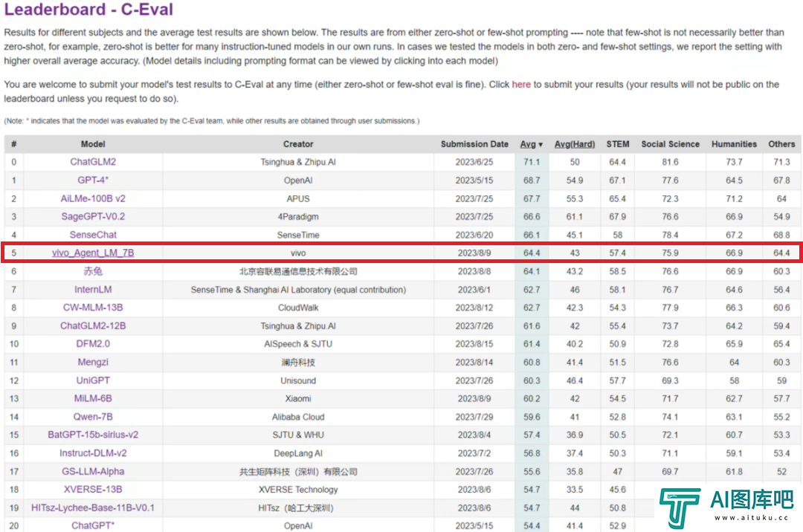This screenshot has height=532, width=803.
Task: Click the 'here' submission link
Action: (521, 85)
